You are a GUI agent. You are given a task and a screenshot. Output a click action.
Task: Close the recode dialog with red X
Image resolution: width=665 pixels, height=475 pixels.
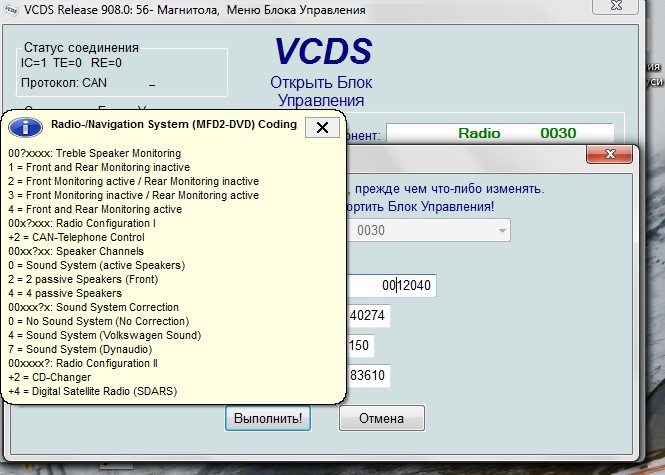tap(609, 154)
